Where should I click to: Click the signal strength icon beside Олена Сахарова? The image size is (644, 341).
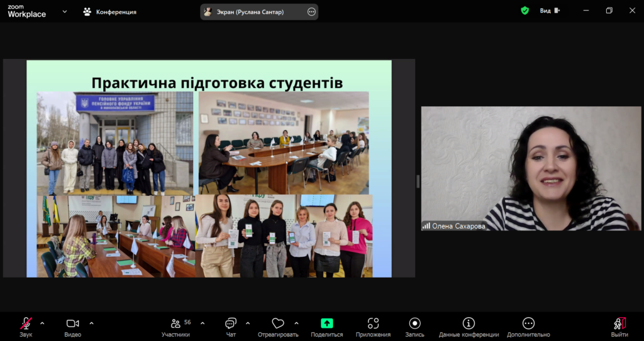[x=426, y=226]
